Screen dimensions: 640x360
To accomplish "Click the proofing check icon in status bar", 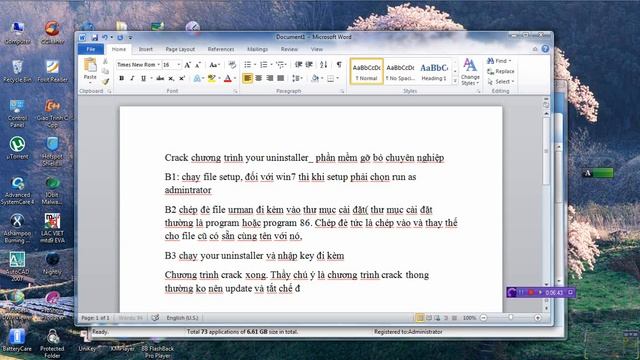I will 155,318.
